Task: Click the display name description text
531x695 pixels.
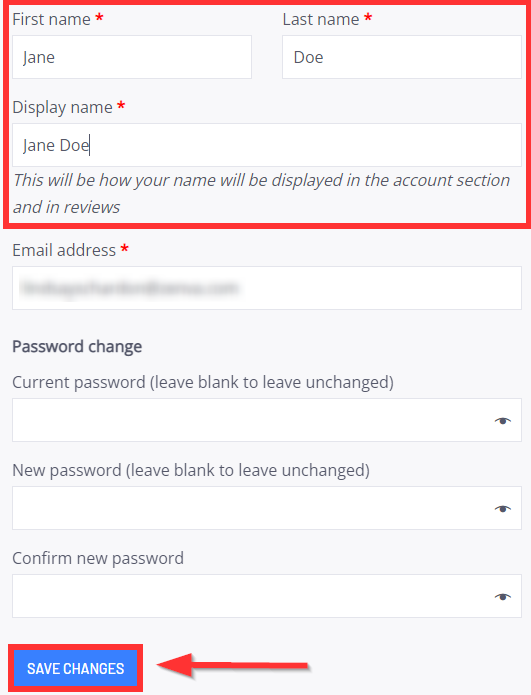Action: pyautogui.click(x=262, y=194)
